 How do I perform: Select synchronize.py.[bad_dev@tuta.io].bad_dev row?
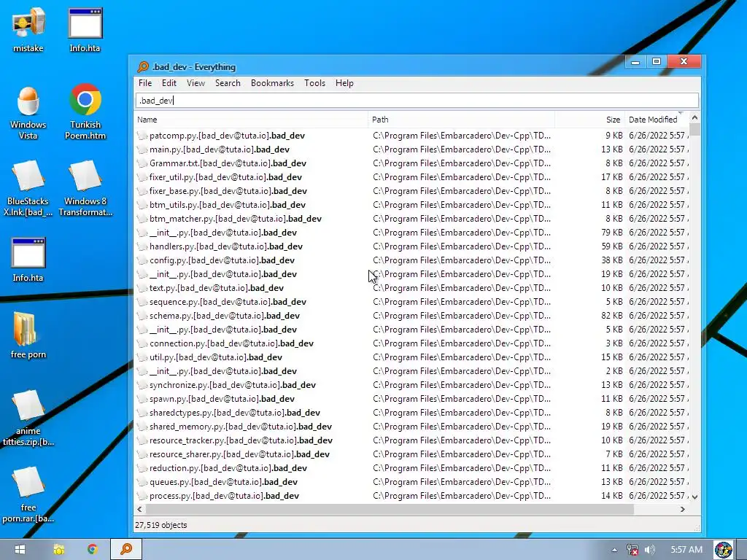411,385
